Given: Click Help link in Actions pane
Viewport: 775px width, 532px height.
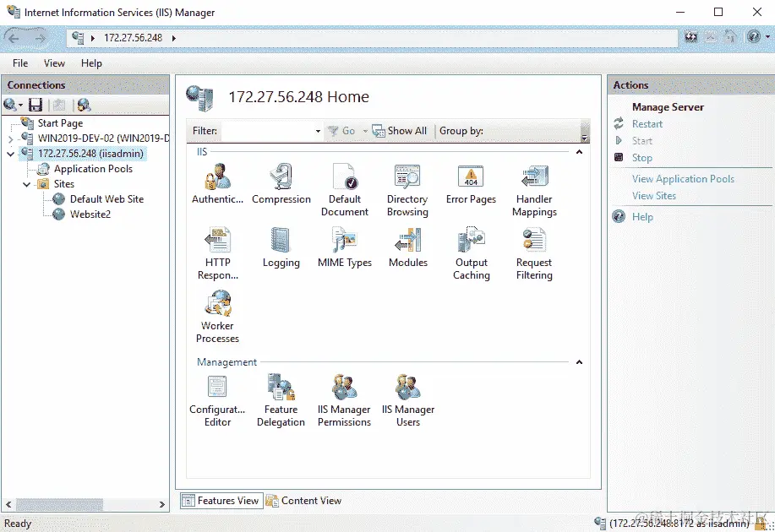Looking at the screenshot, I should tap(642, 217).
